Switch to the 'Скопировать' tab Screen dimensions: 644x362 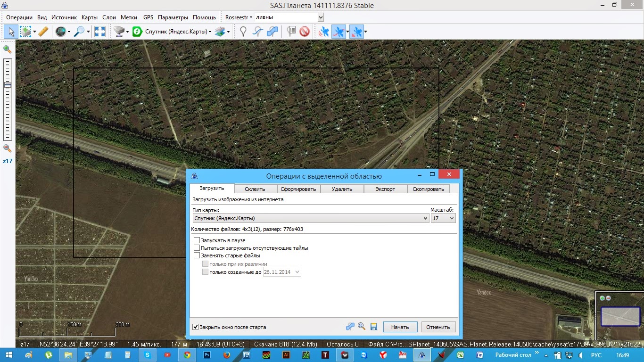coord(429,189)
